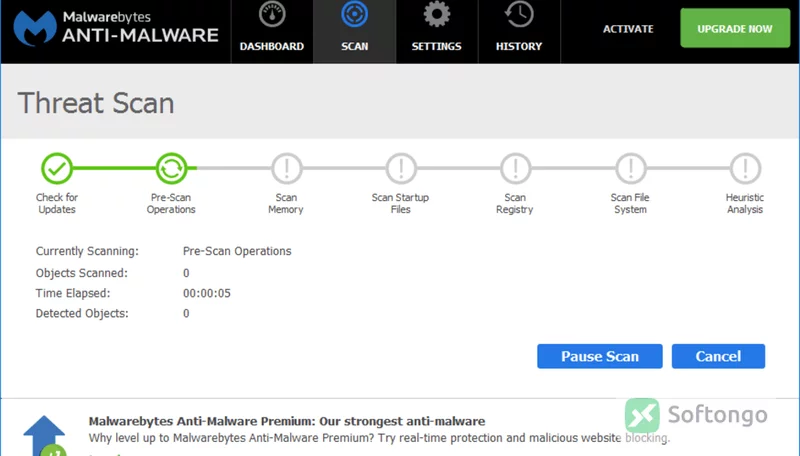Click the Scan Memory step icon
This screenshot has height=456, width=800.
286,168
